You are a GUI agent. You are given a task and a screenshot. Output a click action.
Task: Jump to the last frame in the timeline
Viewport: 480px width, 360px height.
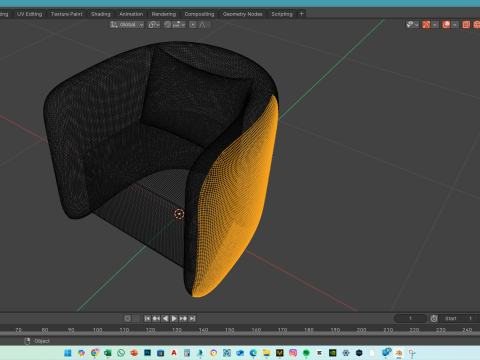(192, 319)
